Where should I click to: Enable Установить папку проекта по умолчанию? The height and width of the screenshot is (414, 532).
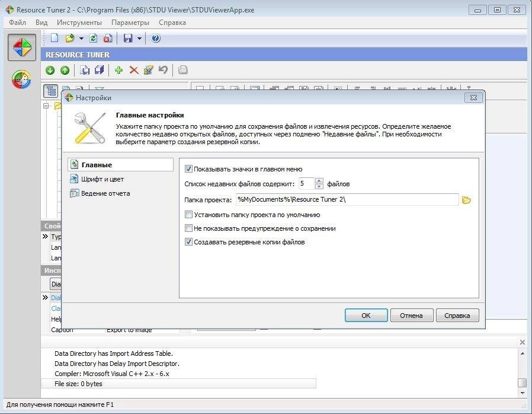coord(188,215)
